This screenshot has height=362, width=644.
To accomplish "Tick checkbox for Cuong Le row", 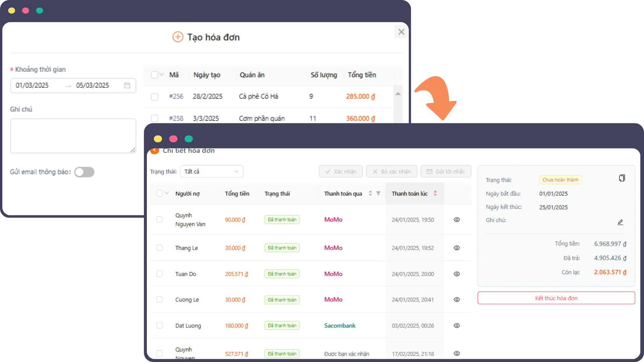I will click(159, 299).
